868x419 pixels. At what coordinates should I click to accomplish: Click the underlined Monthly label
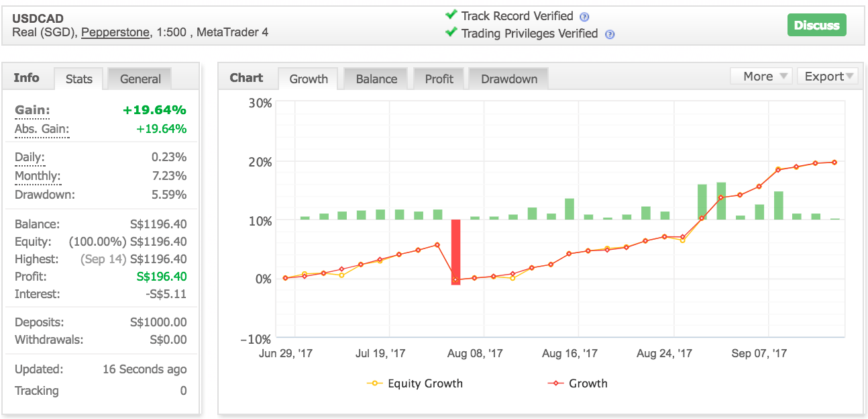click(x=38, y=176)
